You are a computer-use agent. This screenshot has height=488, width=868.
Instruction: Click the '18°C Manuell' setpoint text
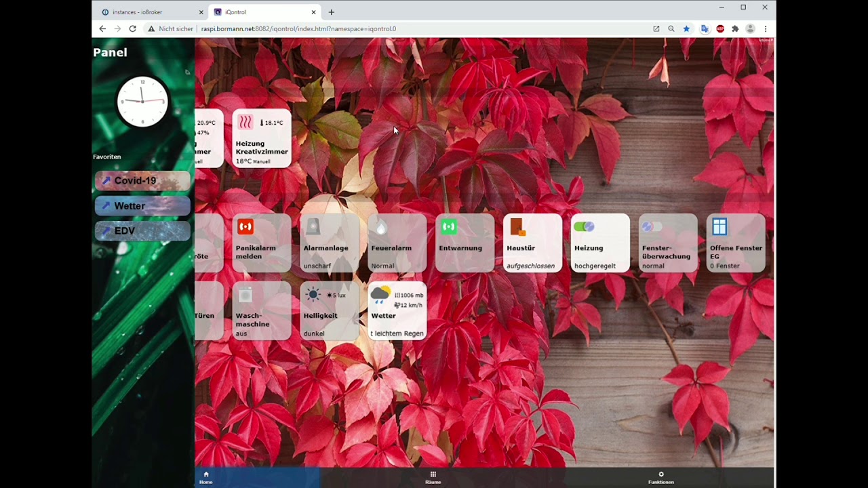253,161
